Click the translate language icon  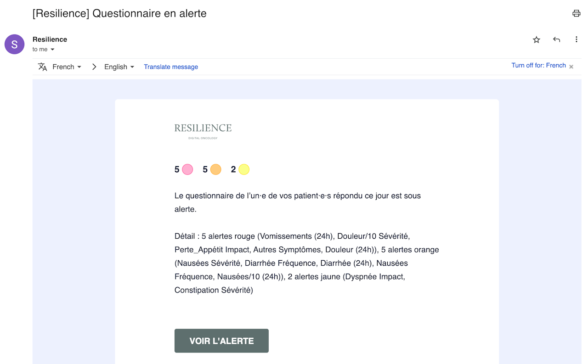pyautogui.click(x=43, y=67)
